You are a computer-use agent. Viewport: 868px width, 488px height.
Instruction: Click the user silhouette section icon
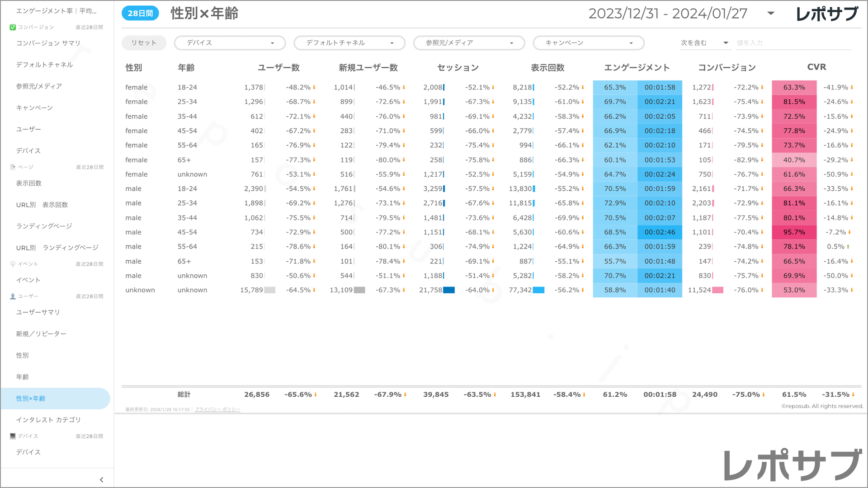[x=13, y=296]
